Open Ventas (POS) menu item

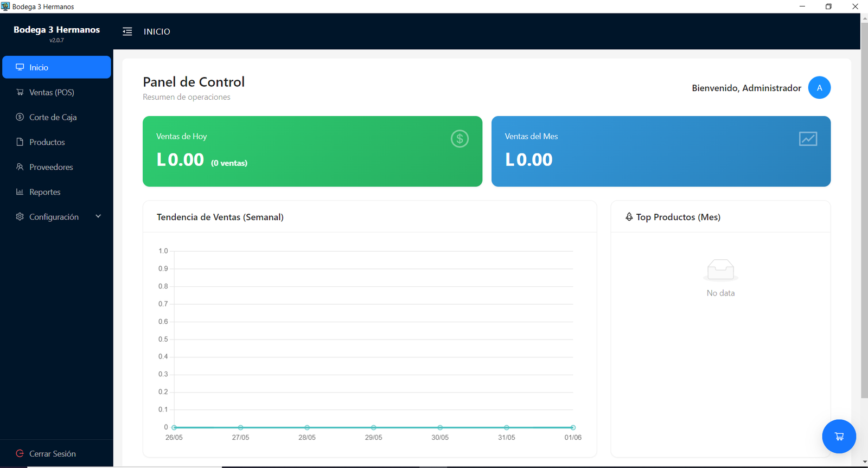(x=56, y=92)
